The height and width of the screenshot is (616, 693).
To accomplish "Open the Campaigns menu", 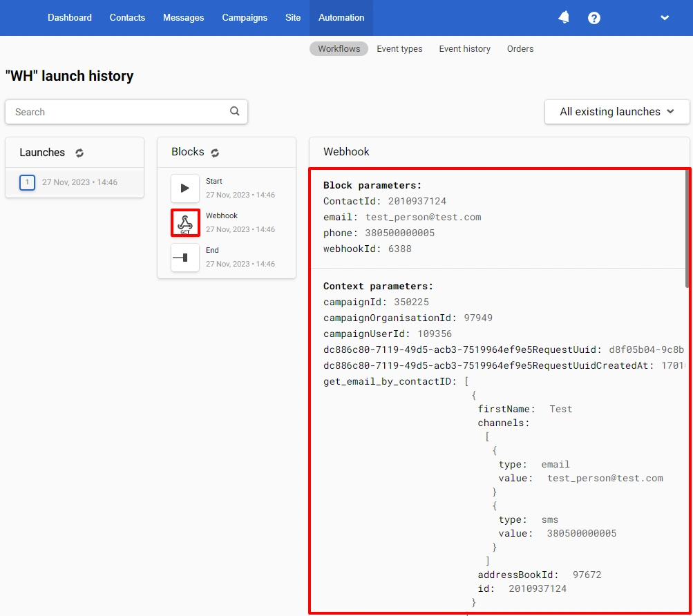I will (x=245, y=18).
